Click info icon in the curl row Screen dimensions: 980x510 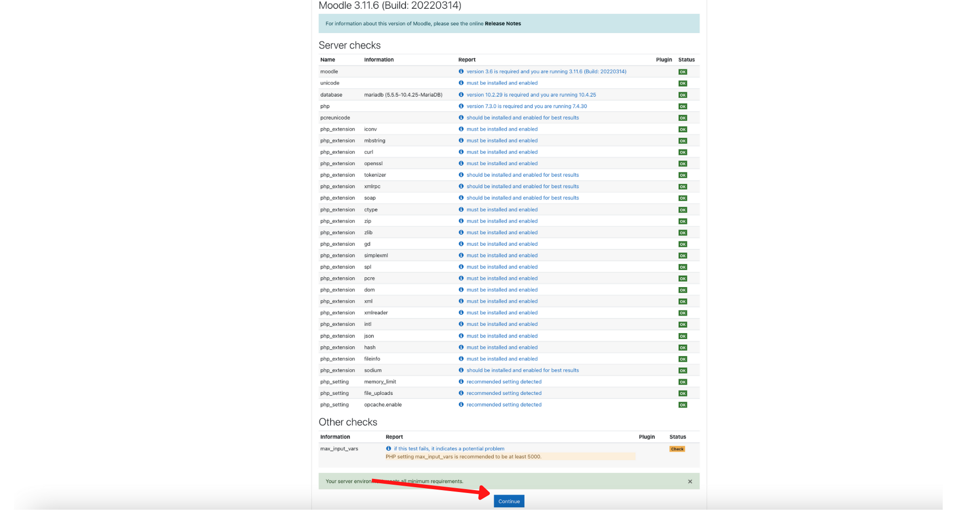[x=461, y=152]
